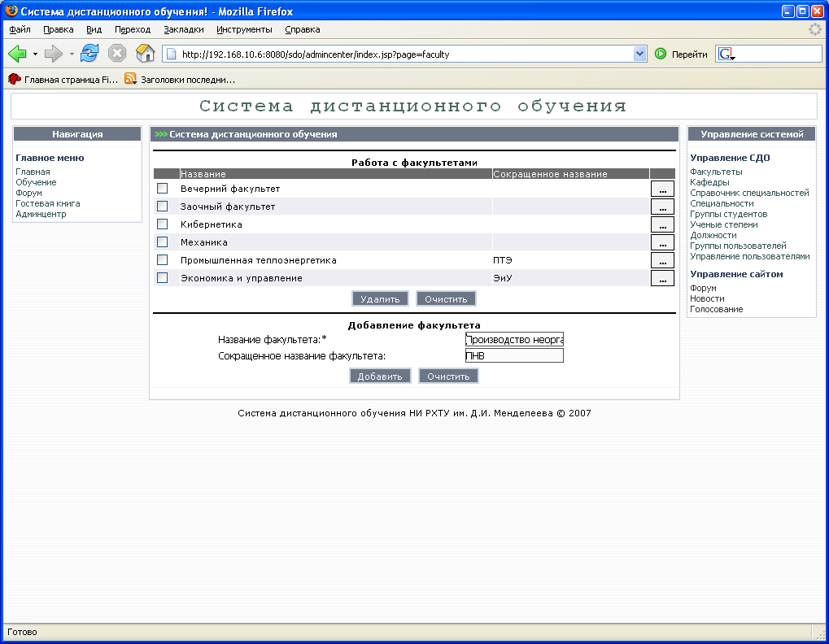Click the browser URL address field
This screenshot has height=644, width=829.
(404, 54)
